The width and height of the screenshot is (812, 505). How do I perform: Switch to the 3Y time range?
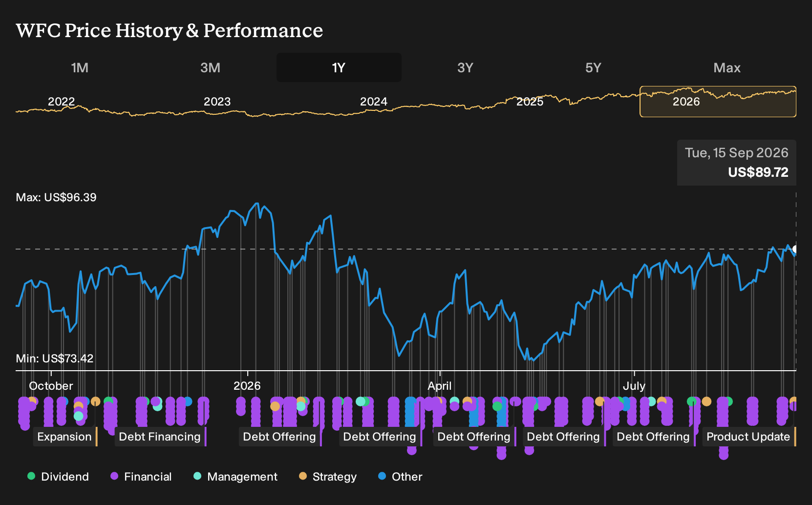coord(465,67)
